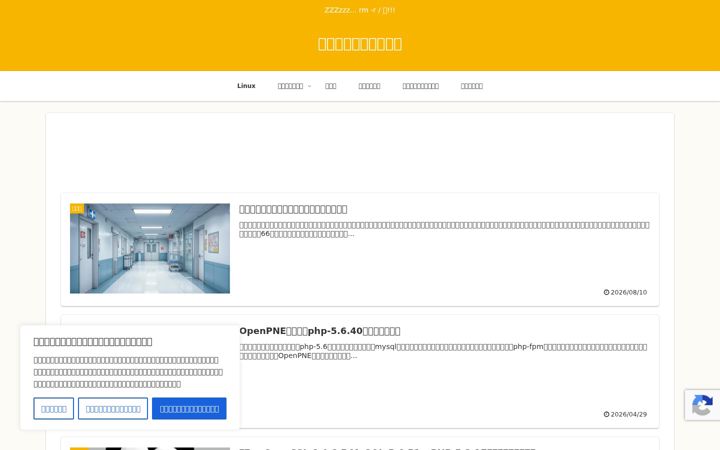Screen dimensions: 720x450
Task: Click the clock icon beside 2026/08/10
Action: pos(606,292)
